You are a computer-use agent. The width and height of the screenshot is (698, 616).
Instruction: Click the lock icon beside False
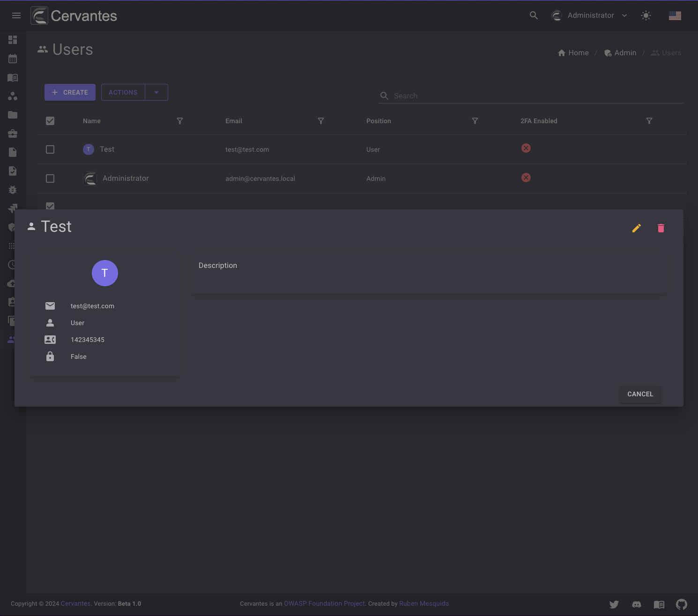[50, 356]
